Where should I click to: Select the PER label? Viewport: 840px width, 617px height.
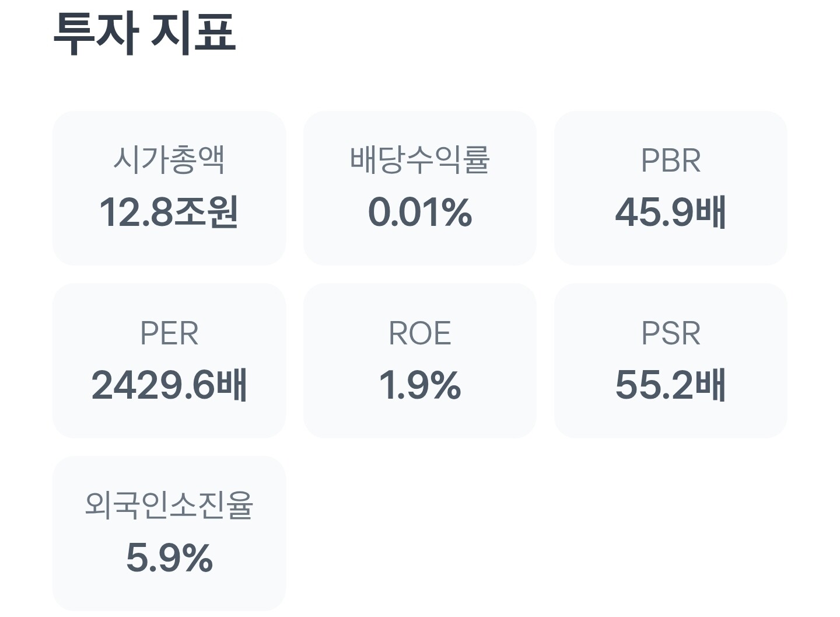[x=169, y=333]
